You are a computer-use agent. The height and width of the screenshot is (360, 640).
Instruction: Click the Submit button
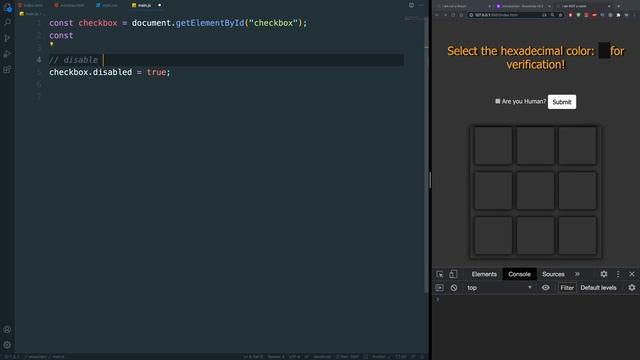pyautogui.click(x=562, y=102)
